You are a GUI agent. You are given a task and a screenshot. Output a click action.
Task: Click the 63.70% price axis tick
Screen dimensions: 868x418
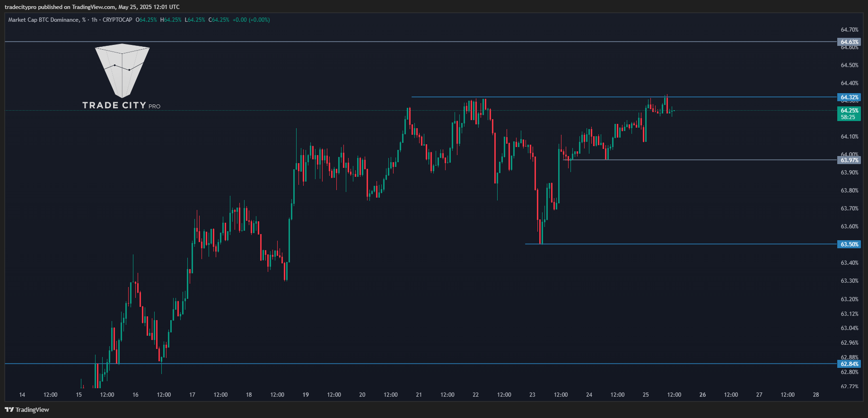click(x=850, y=209)
